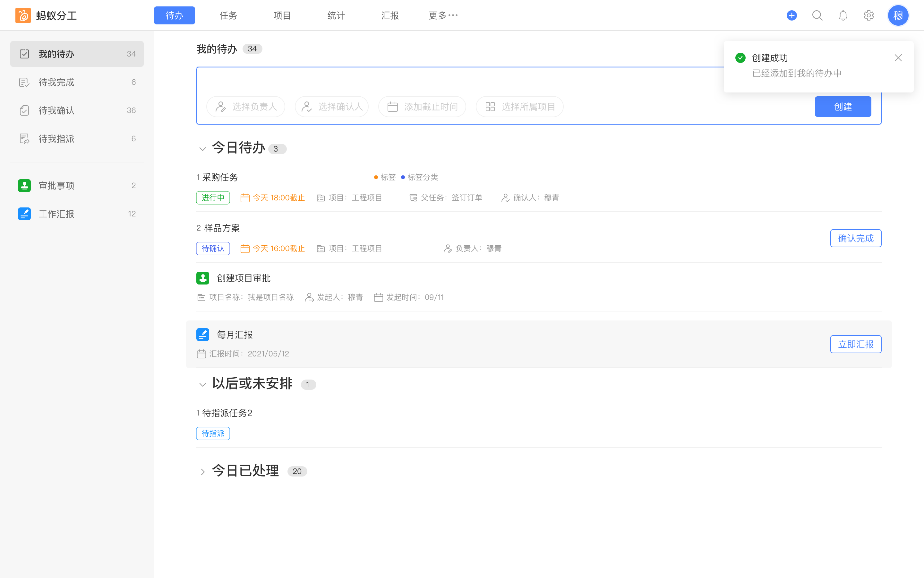
Task: Switch to the 项目 tab
Action: click(282, 15)
